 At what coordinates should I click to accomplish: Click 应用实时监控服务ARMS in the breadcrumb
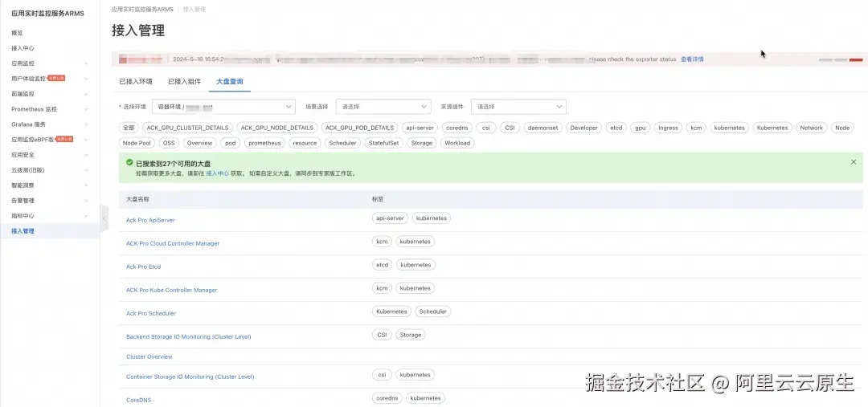click(x=141, y=10)
